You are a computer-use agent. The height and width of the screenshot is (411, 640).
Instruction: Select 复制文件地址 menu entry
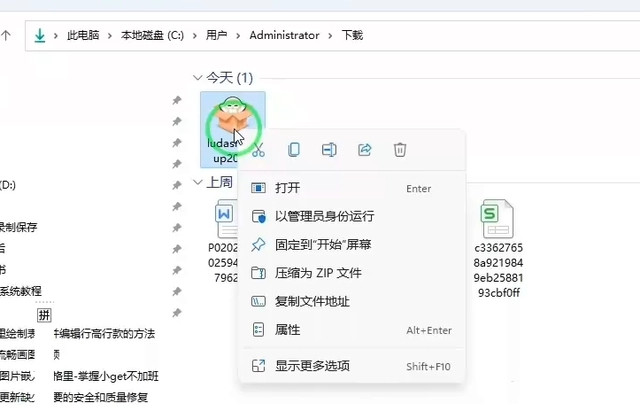[352, 302]
